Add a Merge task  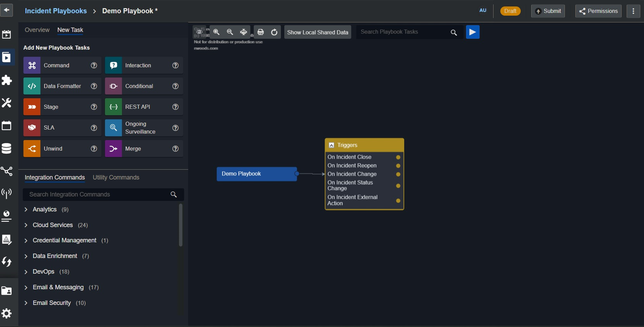144,149
